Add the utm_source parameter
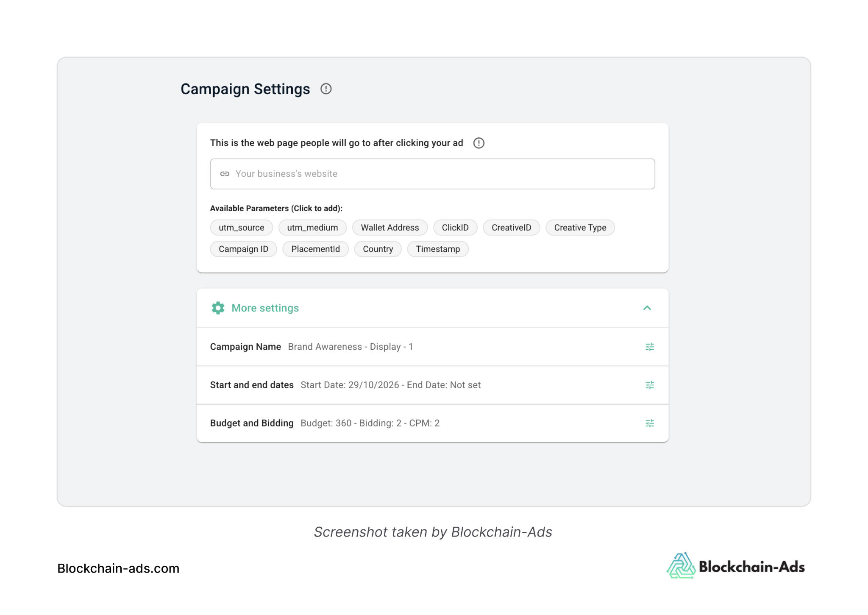Viewport: 868px width, 615px height. [x=241, y=228]
